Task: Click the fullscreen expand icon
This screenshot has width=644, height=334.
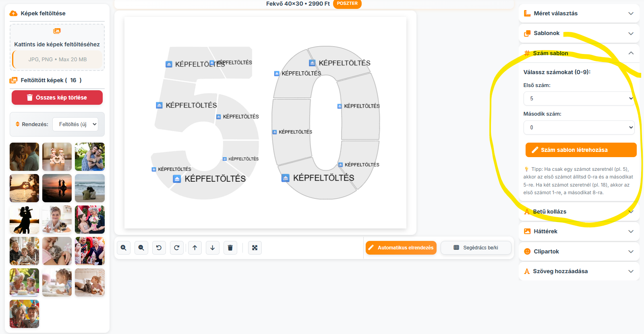Action: pyautogui.click(x=255, y=248)
